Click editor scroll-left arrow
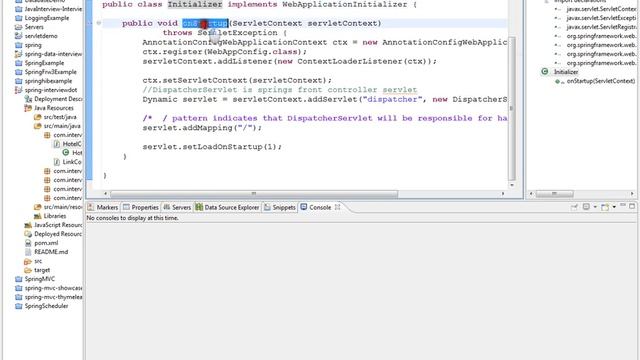Screen dimensions: 640x360 coord(106,194)
